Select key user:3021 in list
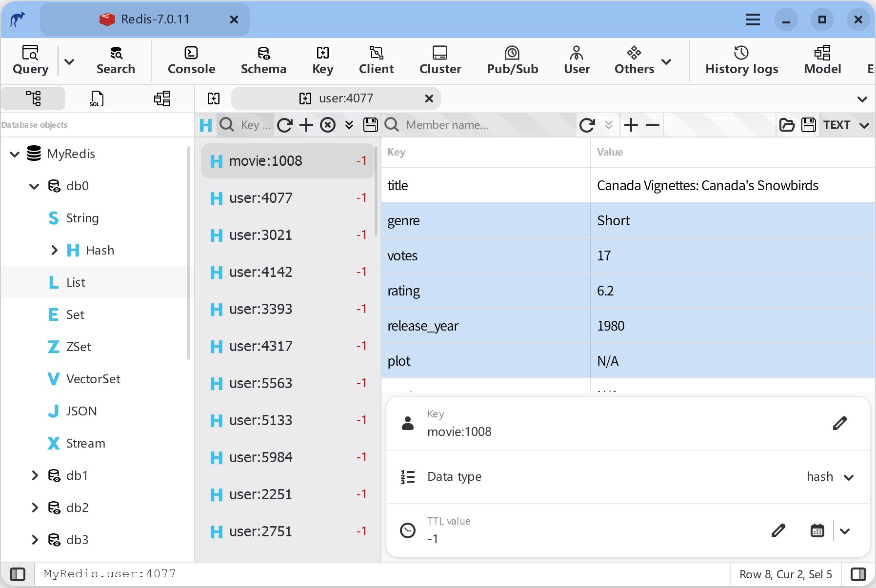The image size is (876, 588). [288, 235]
